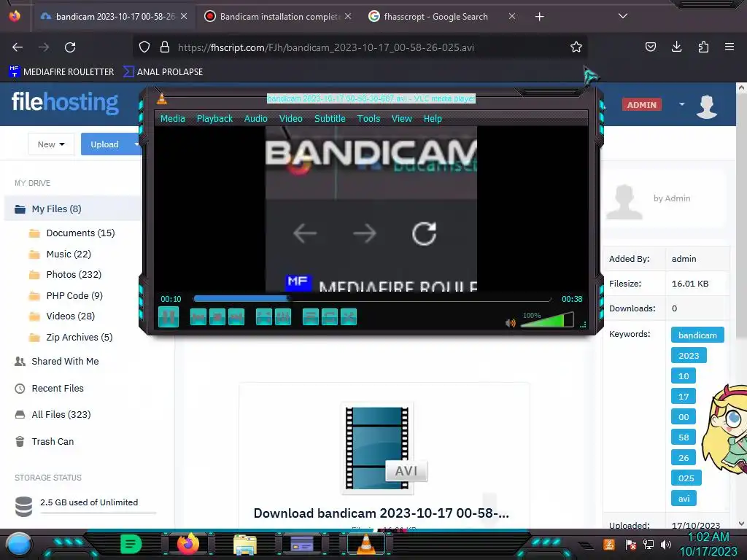747x560 pixels.
Task: Open the VLC Playback menu
Action: 215,119
